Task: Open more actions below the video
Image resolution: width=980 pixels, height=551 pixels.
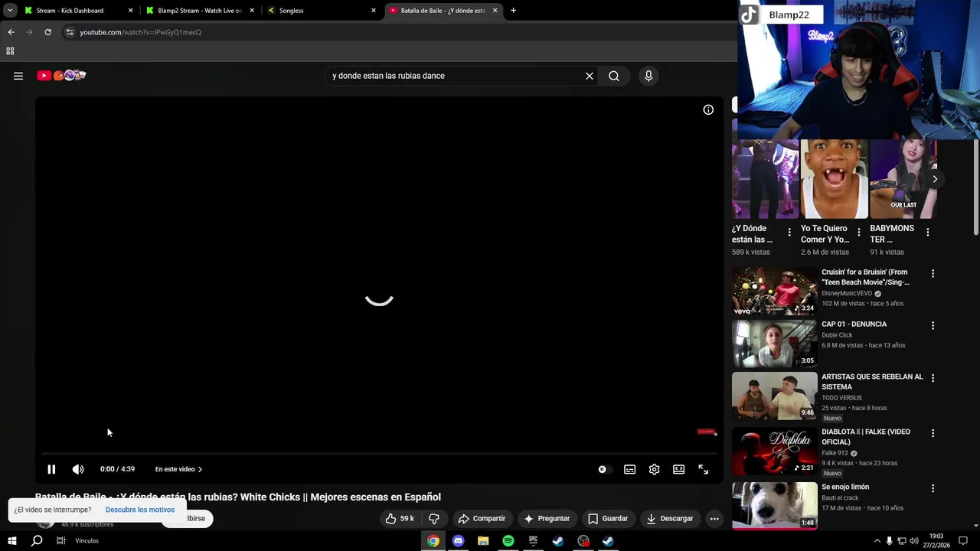Action: pyautogui.click(x=714, y=518)
